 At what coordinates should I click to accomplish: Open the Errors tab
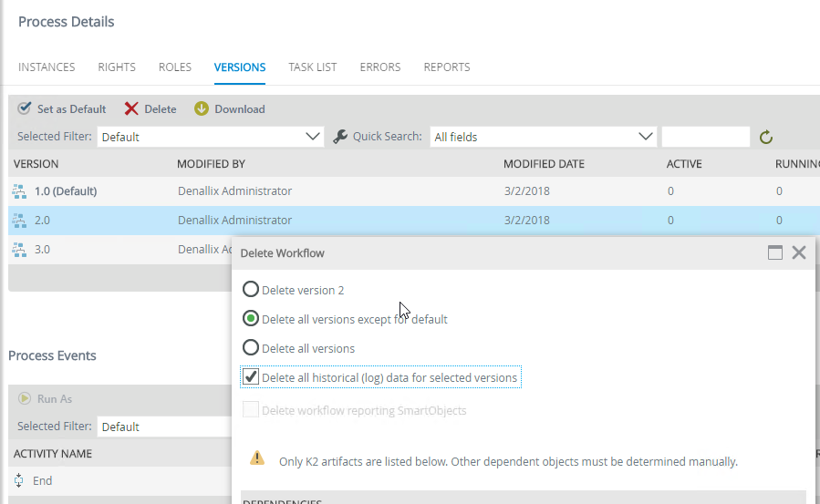click(x=380, y=67)
